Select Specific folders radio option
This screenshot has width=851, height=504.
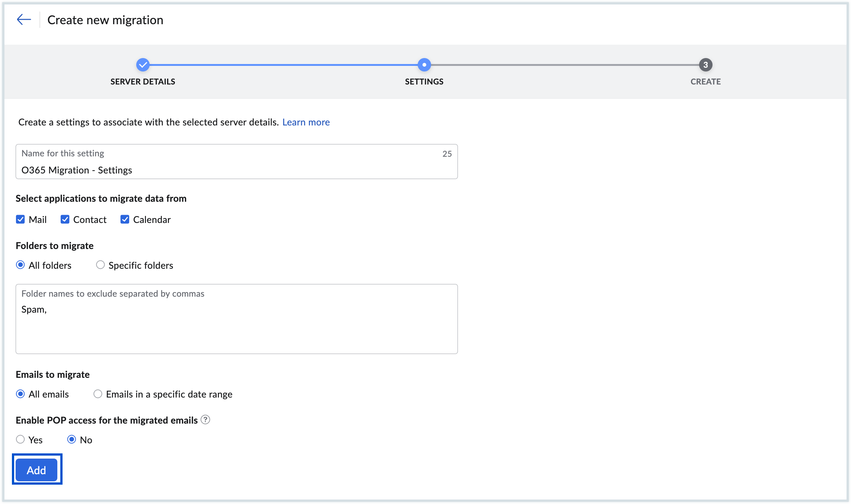pyautogui.click(x=101, y=265)
